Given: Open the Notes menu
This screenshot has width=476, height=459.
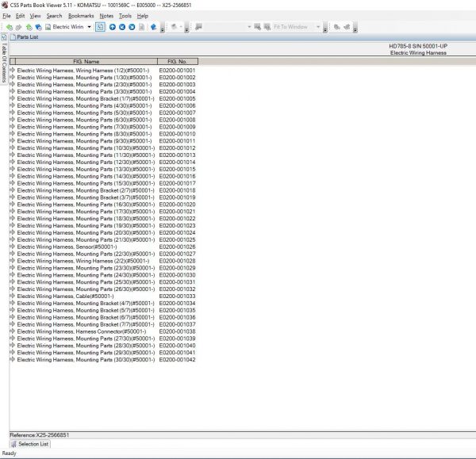Looking at the screenshot, I should point(106,16).
